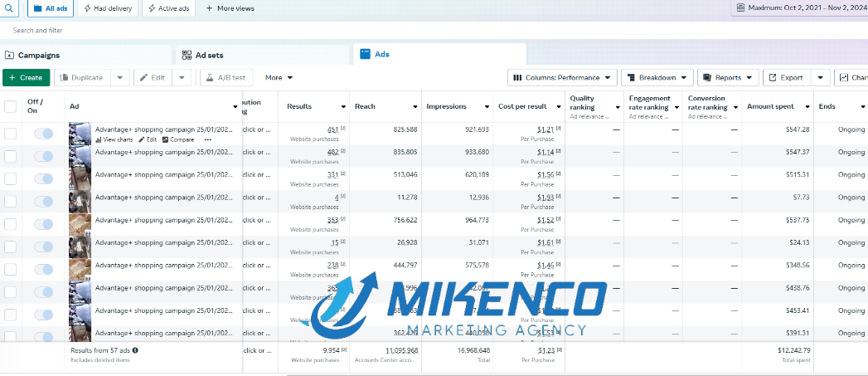The image size is (868, 376).
Task: Sort by the Reach column header
Action: tap(364, 106)
